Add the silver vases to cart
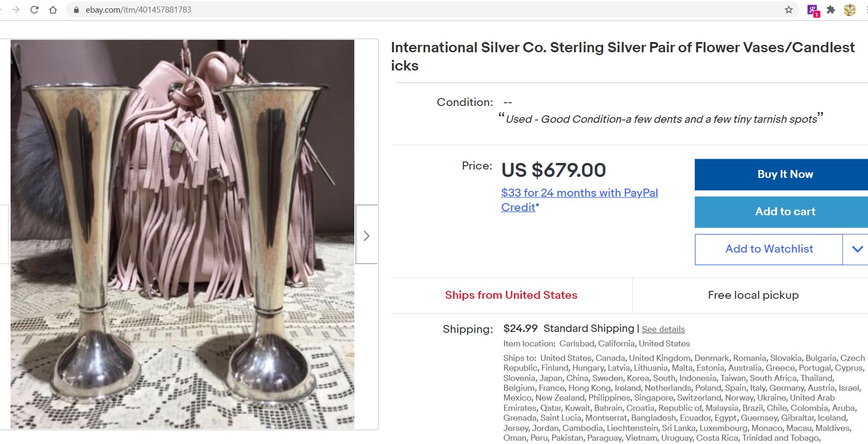 point(785,211)
